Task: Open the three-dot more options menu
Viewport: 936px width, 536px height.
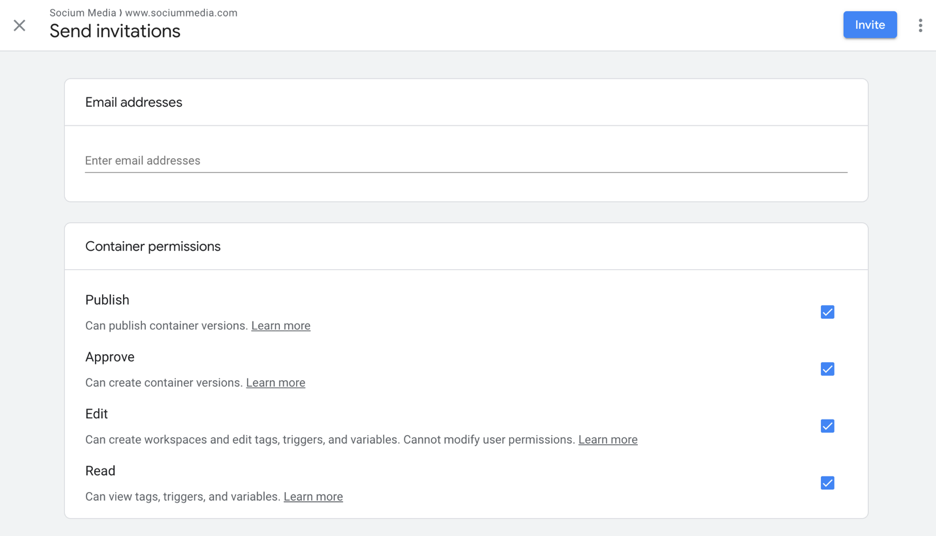Action: (920, 25)
